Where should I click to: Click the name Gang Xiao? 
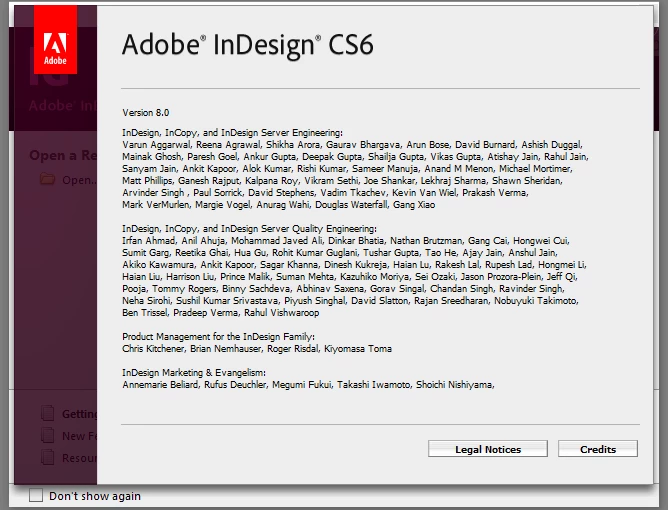click(414, 205)
